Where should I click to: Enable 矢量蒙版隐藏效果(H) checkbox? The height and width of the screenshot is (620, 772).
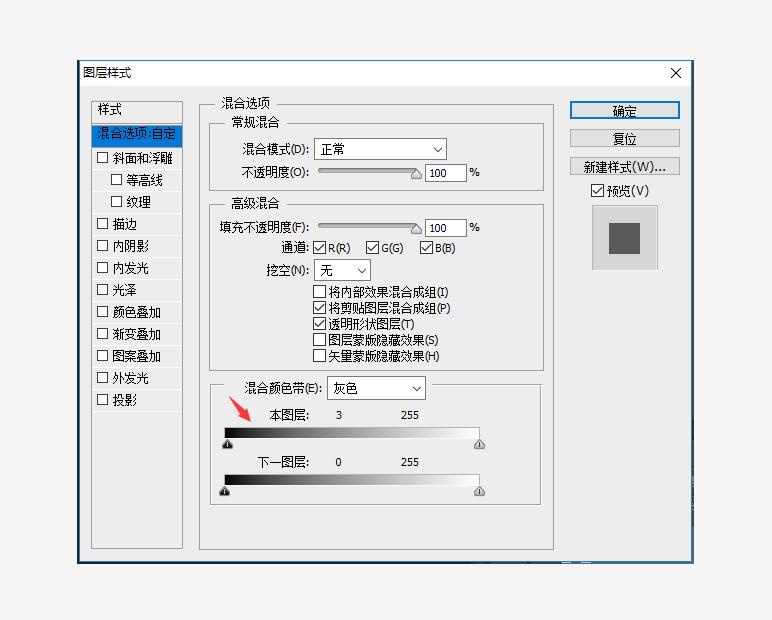[320, 356]
